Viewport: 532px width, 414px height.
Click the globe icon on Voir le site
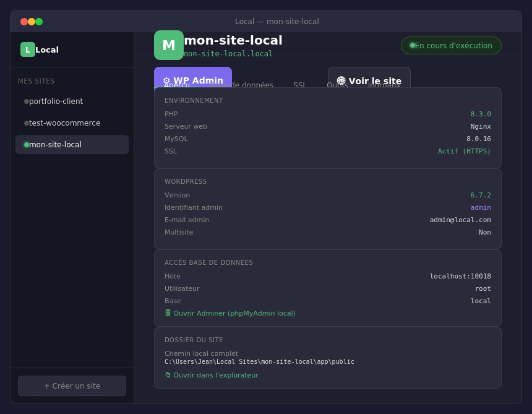coord(341,80)
